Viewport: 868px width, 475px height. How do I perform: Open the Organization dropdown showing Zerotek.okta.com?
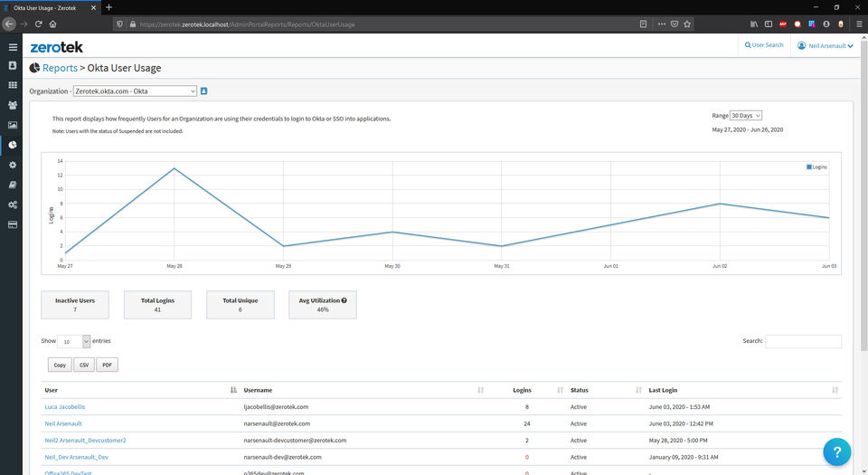[x=135, y=90]
